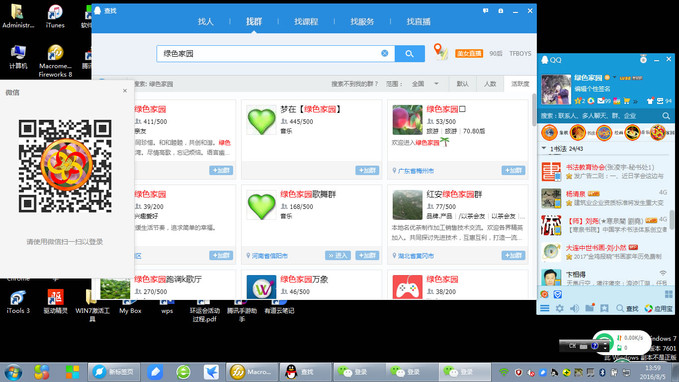
Task: Click the QQ panel search magnifier icon
Action: click(x=666, y=116)
